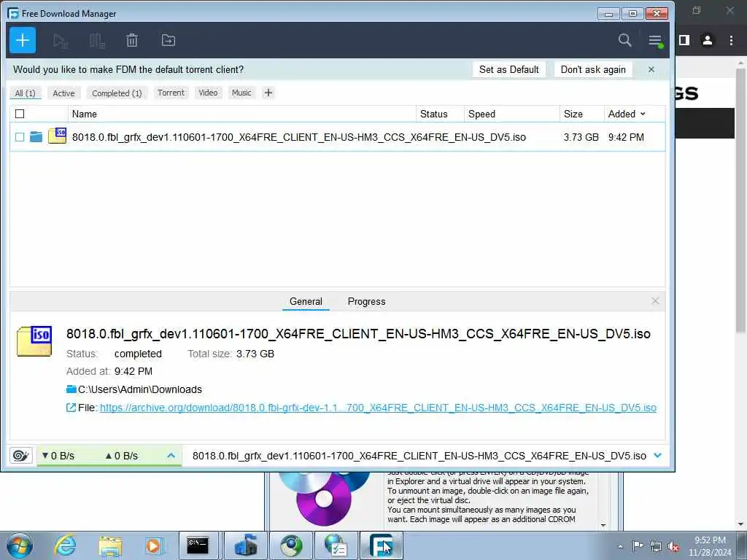This screenshot has width=747, height=560.
Task: Click external link icon beside File
Action: pyautogui.click(x=71, y=408)
